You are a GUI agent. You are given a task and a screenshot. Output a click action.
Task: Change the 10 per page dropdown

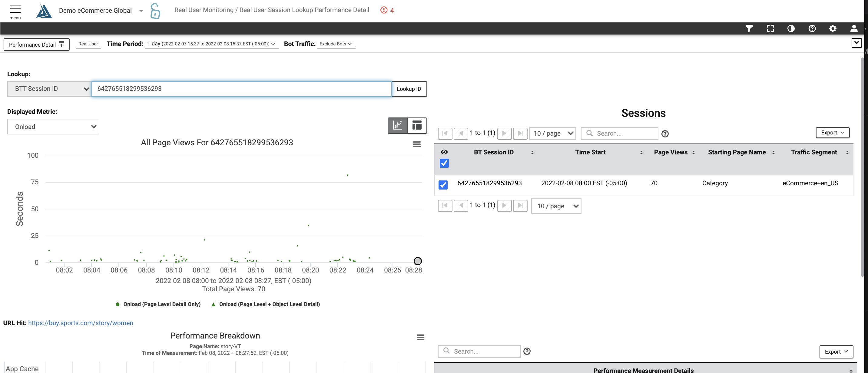(553, 134)
